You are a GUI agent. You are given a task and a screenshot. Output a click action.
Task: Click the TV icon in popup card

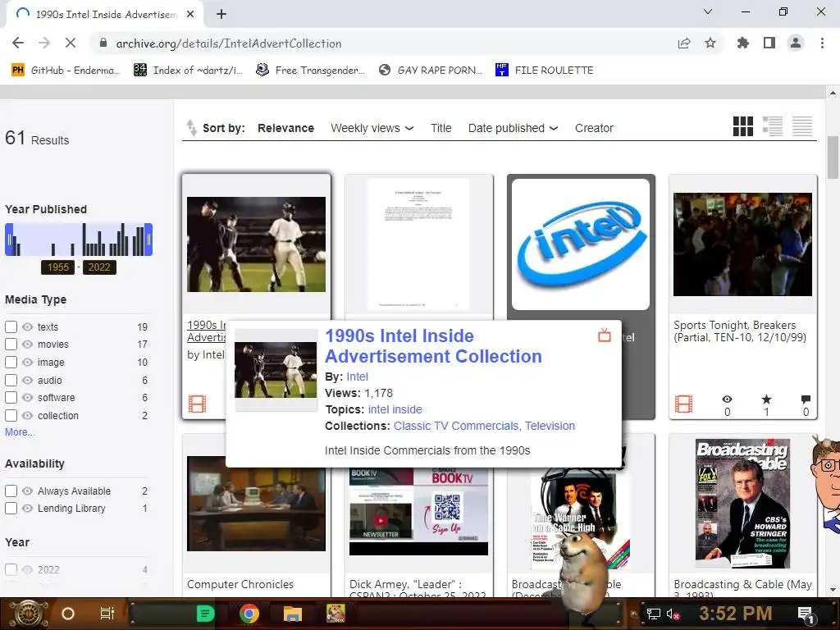click(605, 336)
